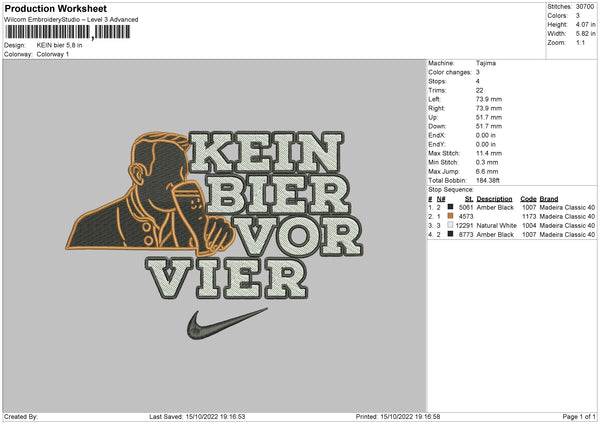Click the EndY value 0.00 in
This screenshot has width=600, height=424.
point(486,145)
